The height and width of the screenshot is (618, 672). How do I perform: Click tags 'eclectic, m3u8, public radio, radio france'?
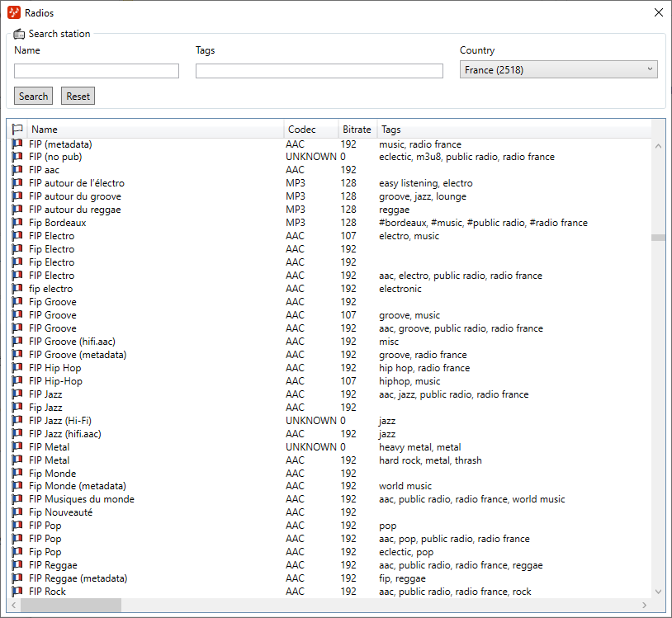tap(466, 157)
